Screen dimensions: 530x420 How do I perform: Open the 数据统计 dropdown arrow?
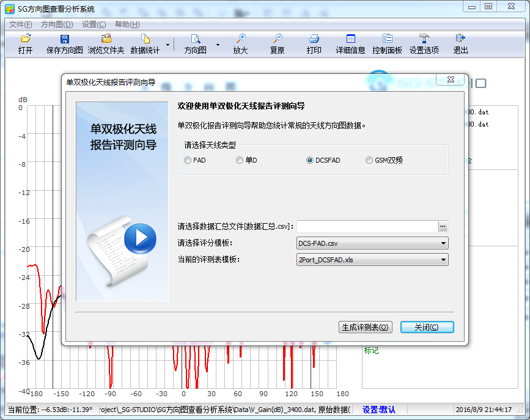166,45
